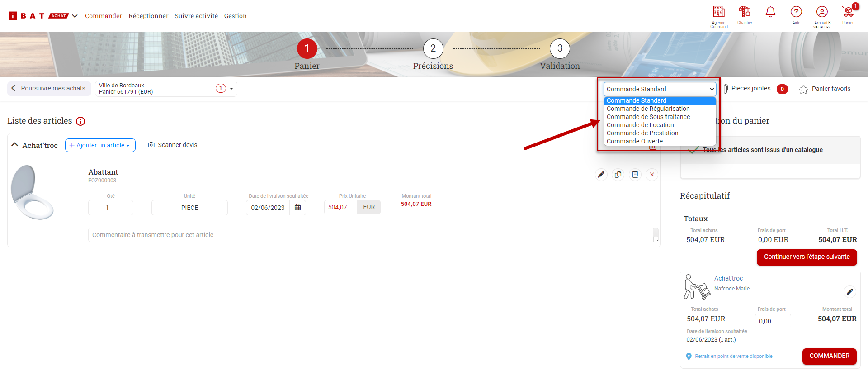Edit the Achat'troc supplier summary
Viewport: 868px width, 371px height.
[x=850, y=292]
